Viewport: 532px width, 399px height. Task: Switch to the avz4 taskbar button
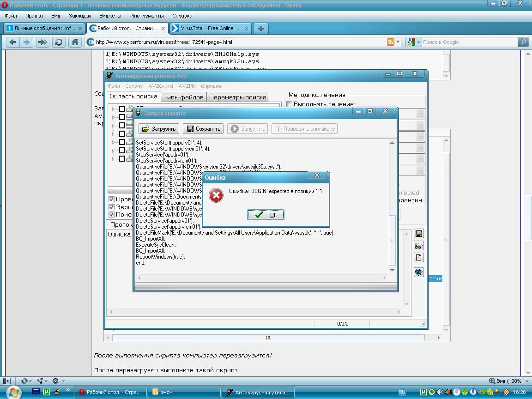point(183,392)
